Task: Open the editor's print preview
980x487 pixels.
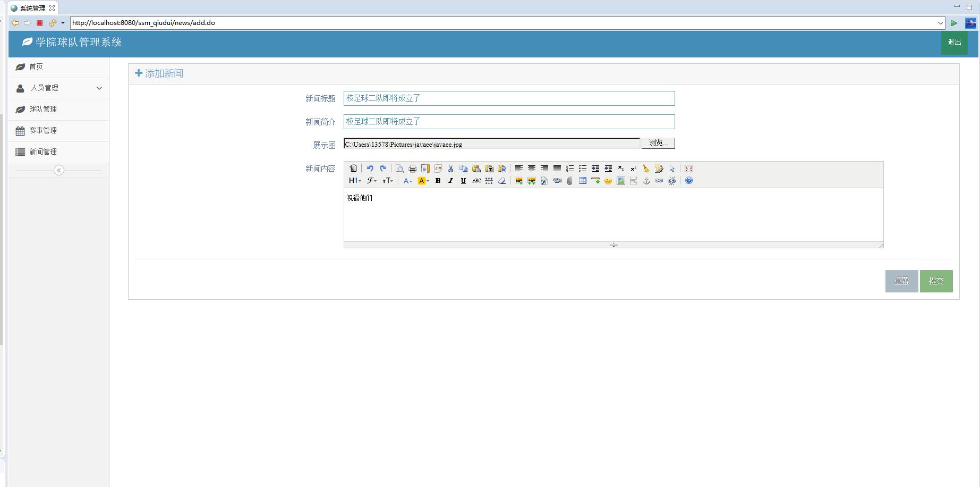Action: 400,169
